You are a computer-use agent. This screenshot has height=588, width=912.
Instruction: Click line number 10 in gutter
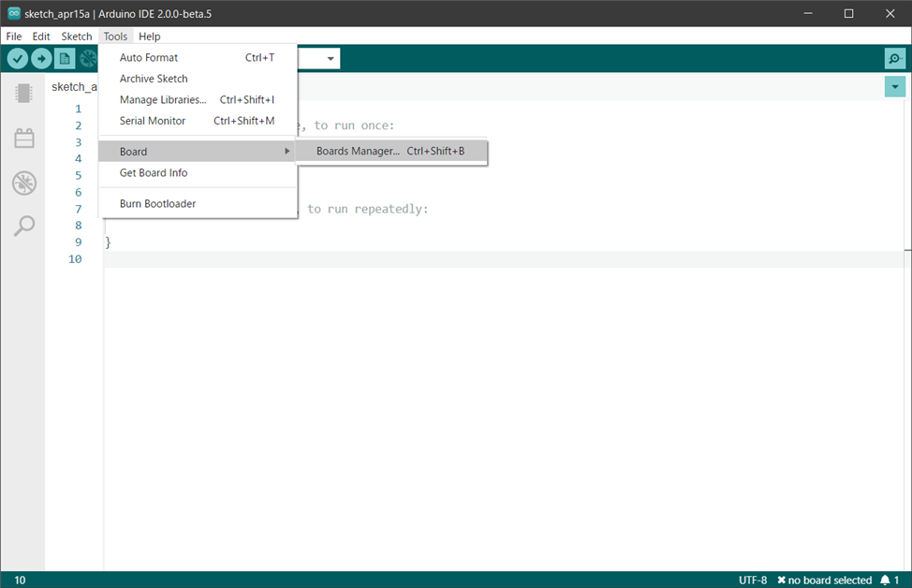pyautogui.click(x=75, y=258)
